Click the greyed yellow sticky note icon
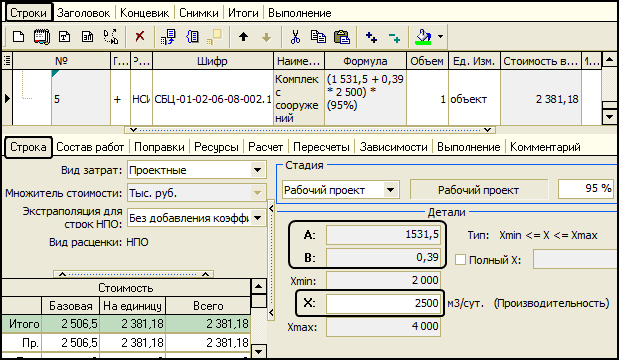 click(x=214, y=37)
